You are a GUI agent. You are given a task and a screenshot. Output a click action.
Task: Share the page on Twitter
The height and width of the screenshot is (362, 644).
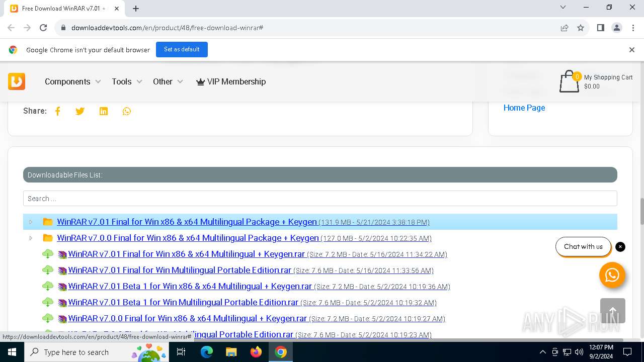(x=80, y=111)
